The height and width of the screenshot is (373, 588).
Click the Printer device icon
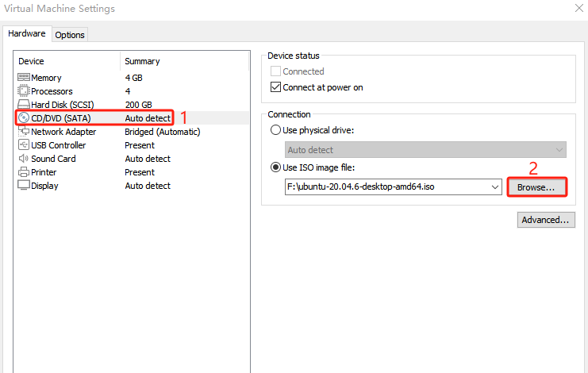[24, 171]
